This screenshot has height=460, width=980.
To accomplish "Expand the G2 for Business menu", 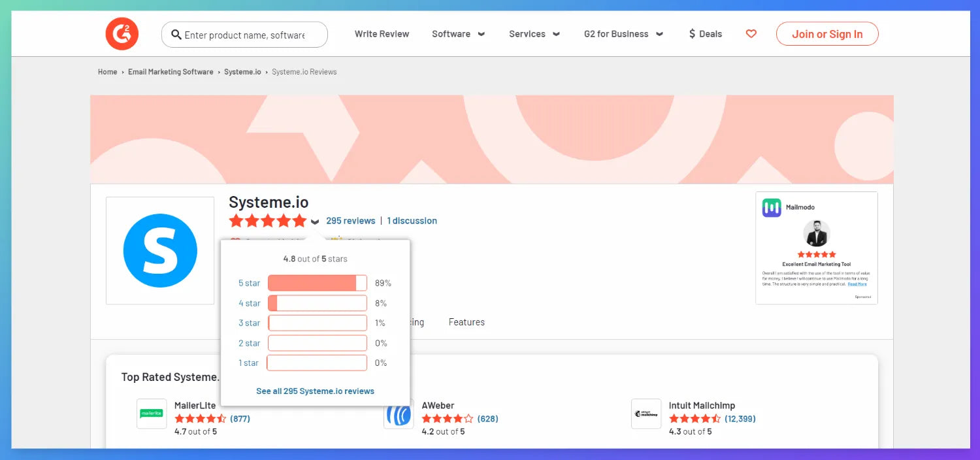I will [x=623, y=34].
